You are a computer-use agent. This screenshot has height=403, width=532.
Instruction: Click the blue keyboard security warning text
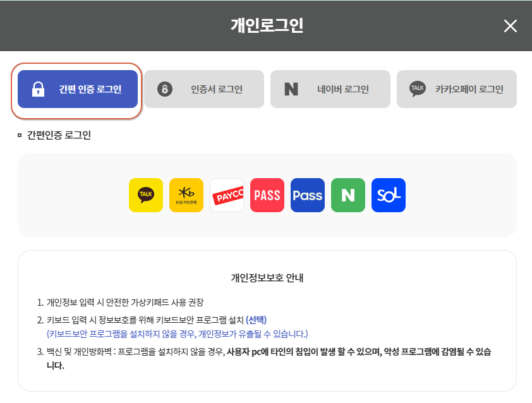click(x=177, y=334)
